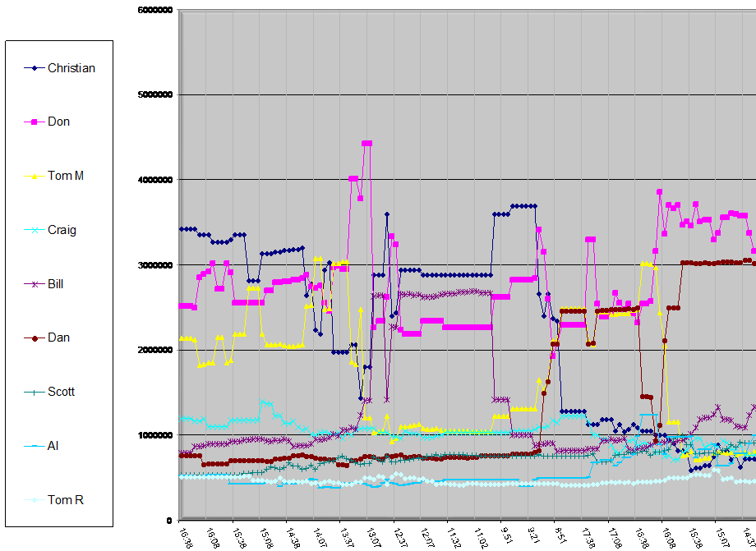Screen dimensions: 756x551
Task: Select the Christian legend label
Action: coord(71,68)
